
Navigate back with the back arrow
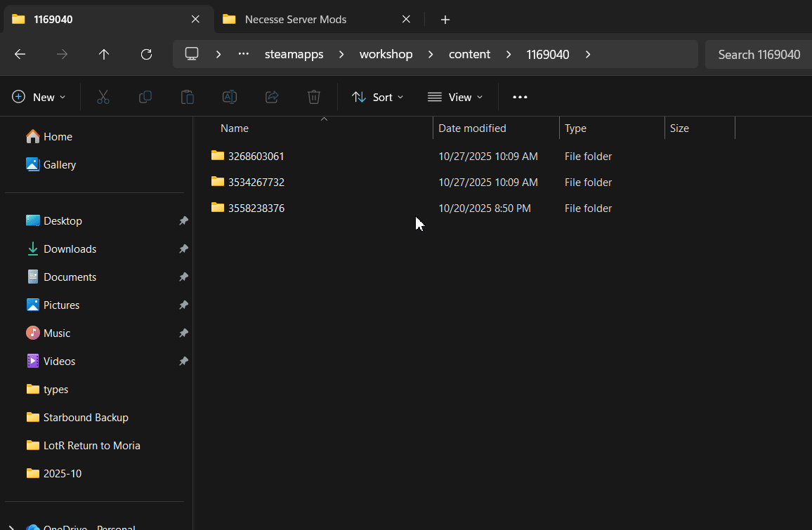[x=20, y=54]
